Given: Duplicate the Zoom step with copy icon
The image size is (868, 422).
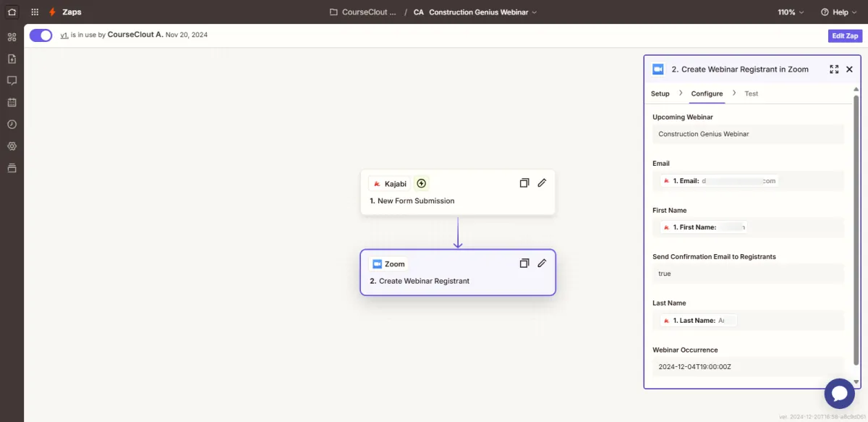Looking at the screenshot, I should (524, 263).
